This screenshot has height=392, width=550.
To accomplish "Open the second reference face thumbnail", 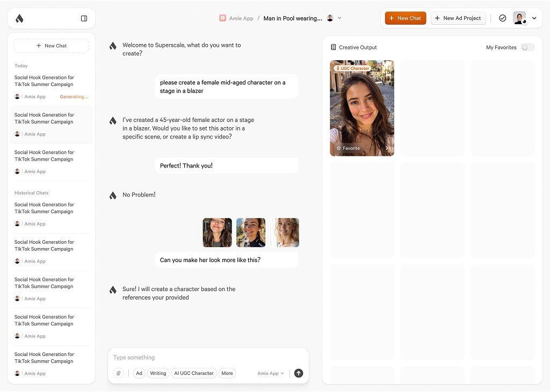I will click(251, 233).
